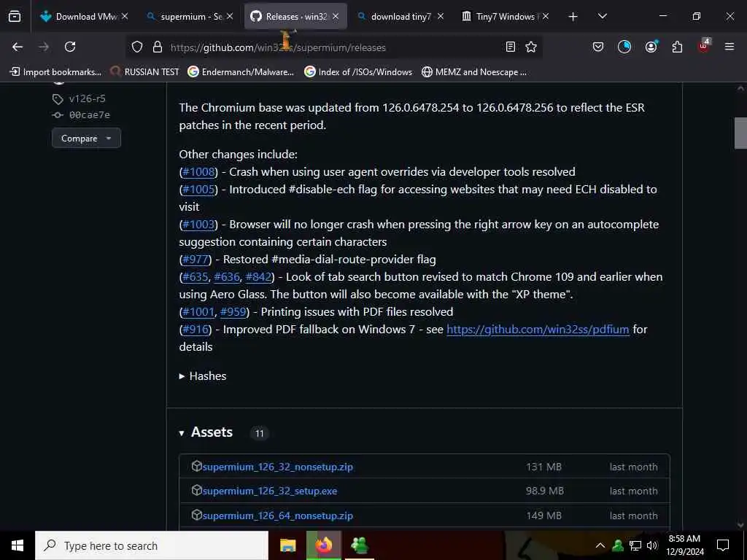This screenshot has height=560, width=747.
Task: Open issue link #1005
Action: (x=198, y=190)
